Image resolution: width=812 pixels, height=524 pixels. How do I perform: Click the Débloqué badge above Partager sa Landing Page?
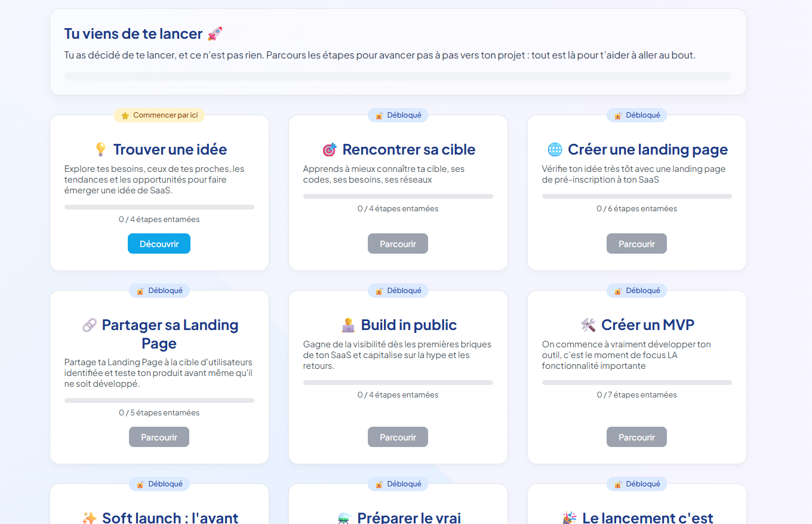click(x=159, y=291)
